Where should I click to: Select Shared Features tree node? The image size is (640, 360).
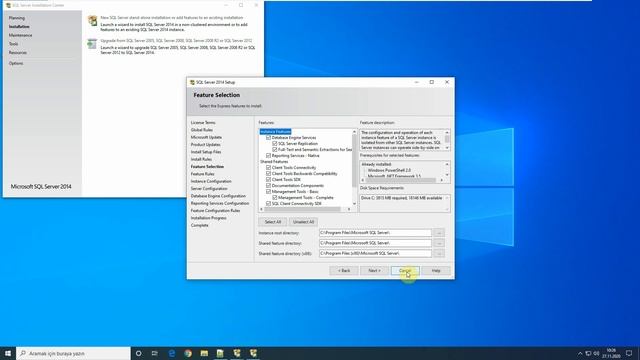[x=274, y=162]
